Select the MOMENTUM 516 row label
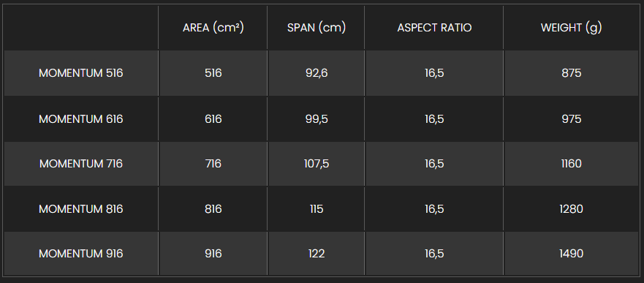The width and height of the screenshot is (644, 283). pos(81,73)
